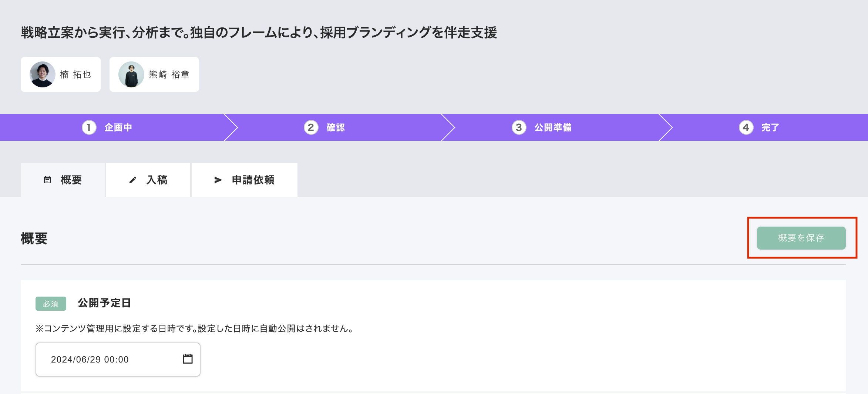Click step number 1 circle icon
Screen dimensions: 868x394
point(89,127)
